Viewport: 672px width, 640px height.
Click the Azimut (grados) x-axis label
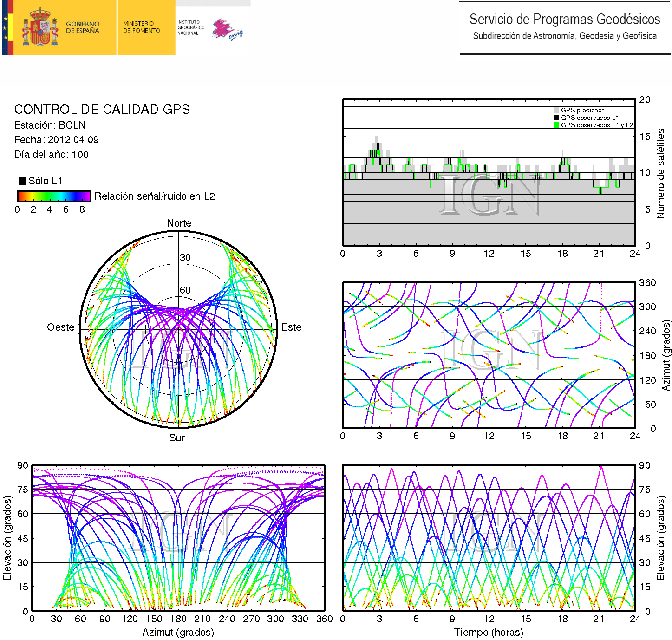(178, 633)
